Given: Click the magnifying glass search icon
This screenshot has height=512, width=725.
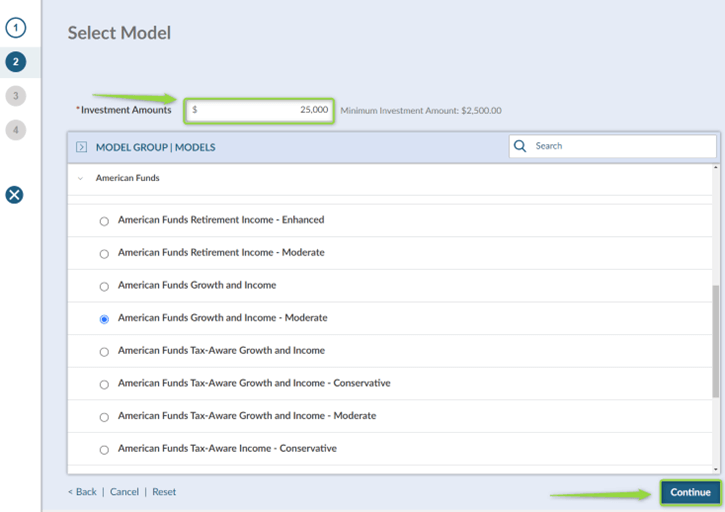Looking at the screenshot, I should click(520, 146).
